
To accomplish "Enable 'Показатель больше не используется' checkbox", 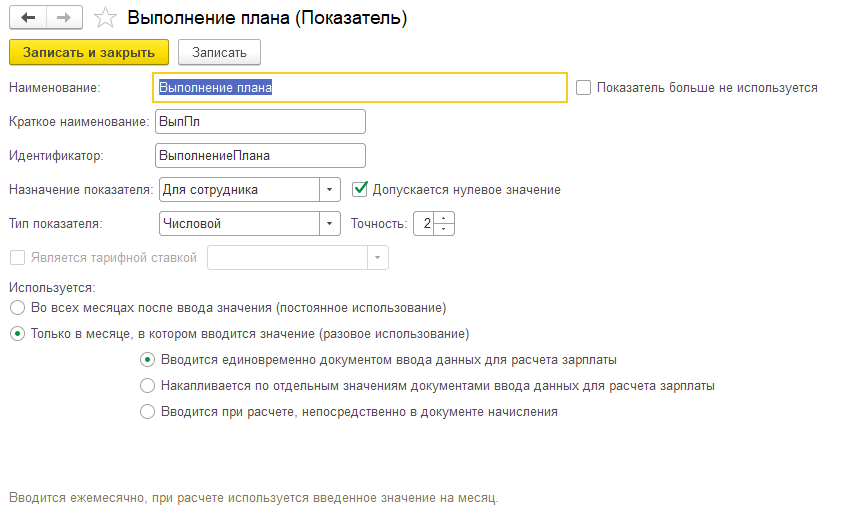I will pyautogui.click(x=584, y=87).
